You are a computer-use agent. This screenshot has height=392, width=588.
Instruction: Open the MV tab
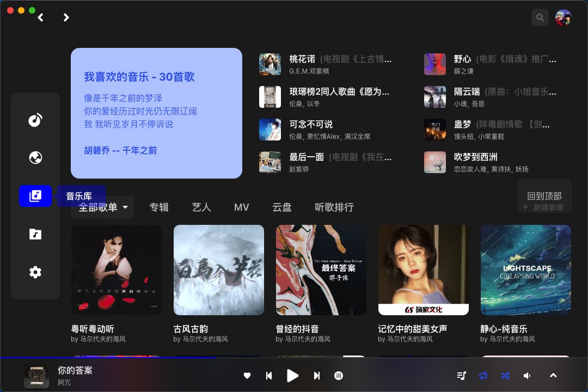[x=242, y=207]
